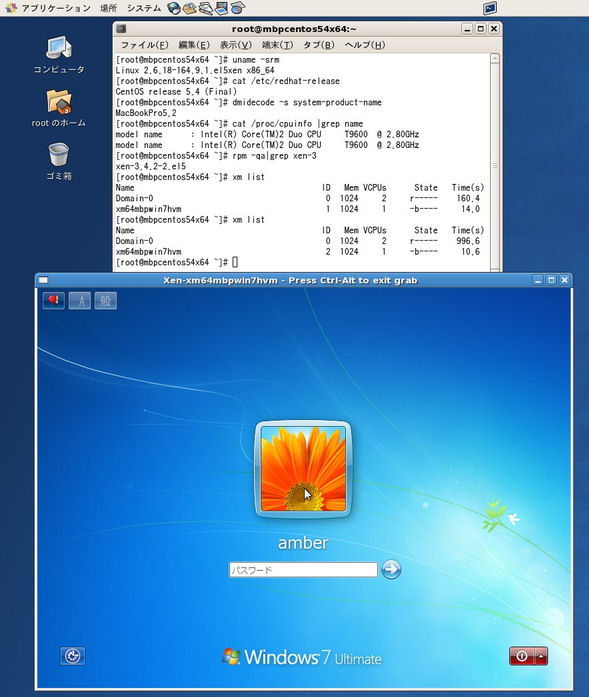The image size is (589, 697).
Task: Click the 'amber' user name label
Action: coord(303,543)
